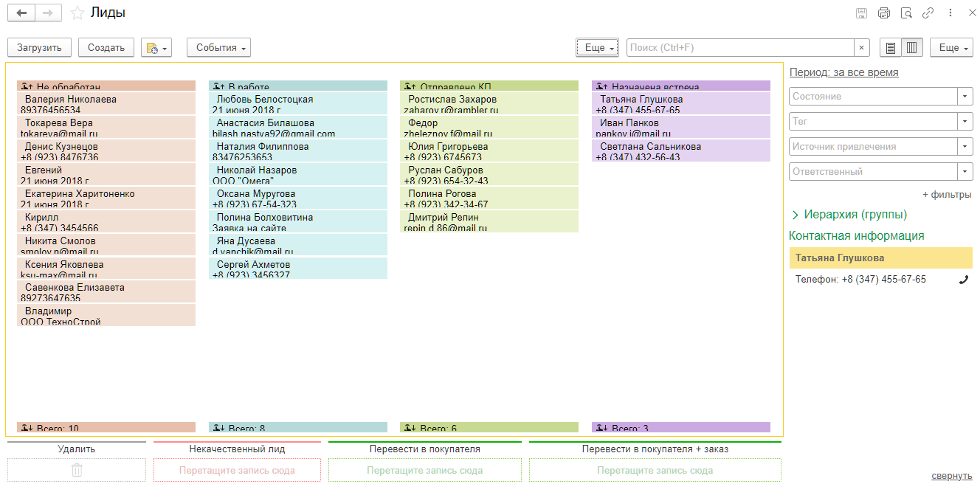
Task: Clear the search field with the x button
Action: [861, 47]
